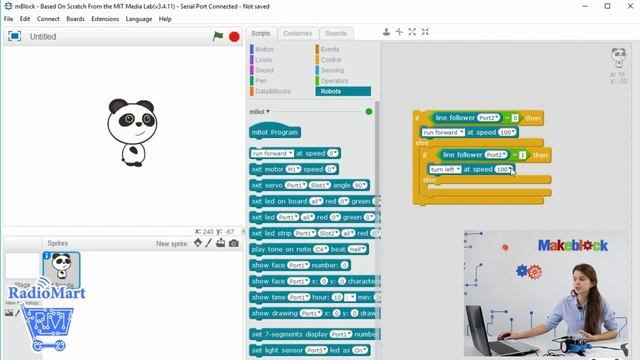Open C4 note dropdown in play tone block
Viewport: 640px width, 360px height.
click(321, 249)
